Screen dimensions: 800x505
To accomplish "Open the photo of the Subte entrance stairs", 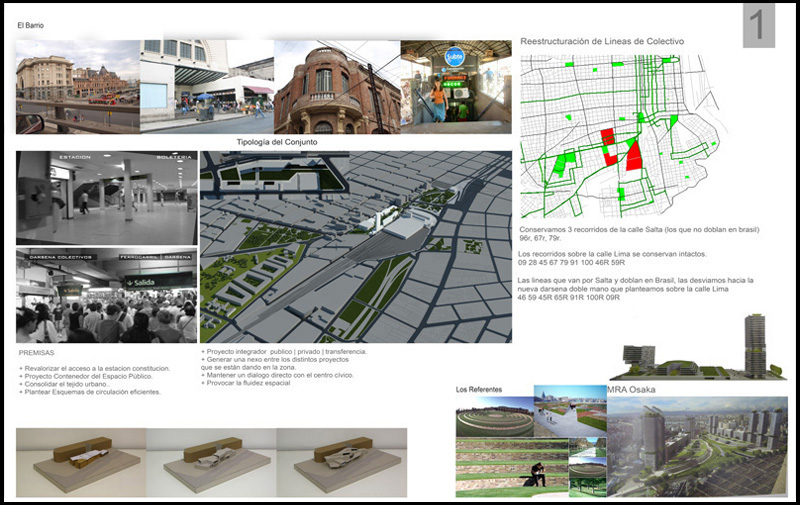I will point(456,87).
